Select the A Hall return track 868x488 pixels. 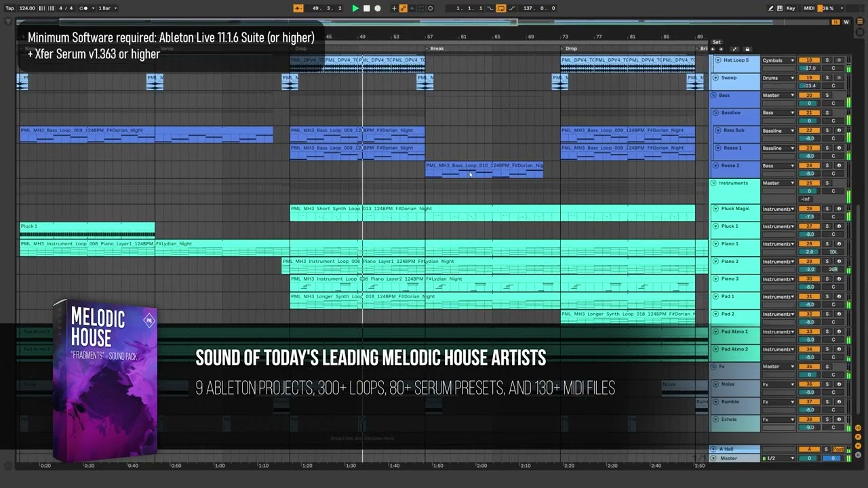pos(734,449)
